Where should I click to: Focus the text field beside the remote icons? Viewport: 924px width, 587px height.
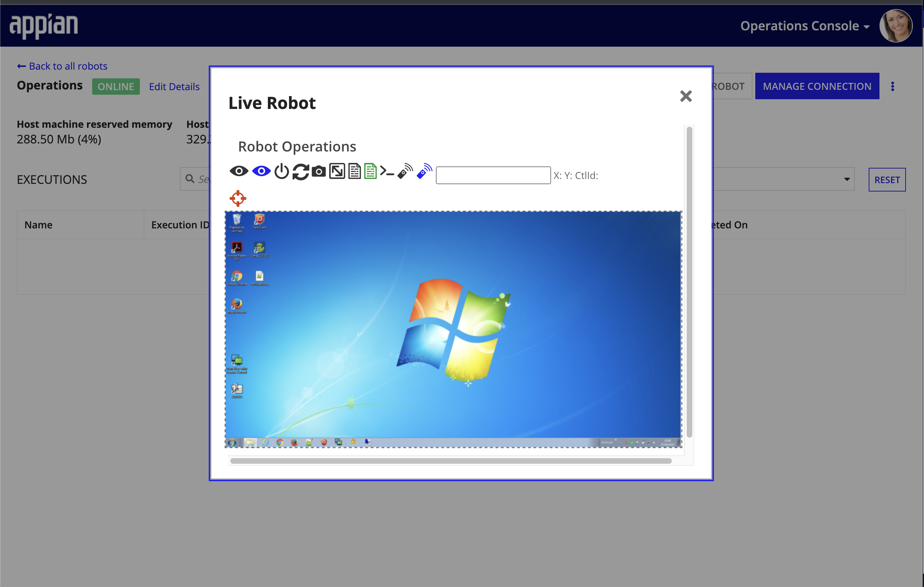[493, 175]
